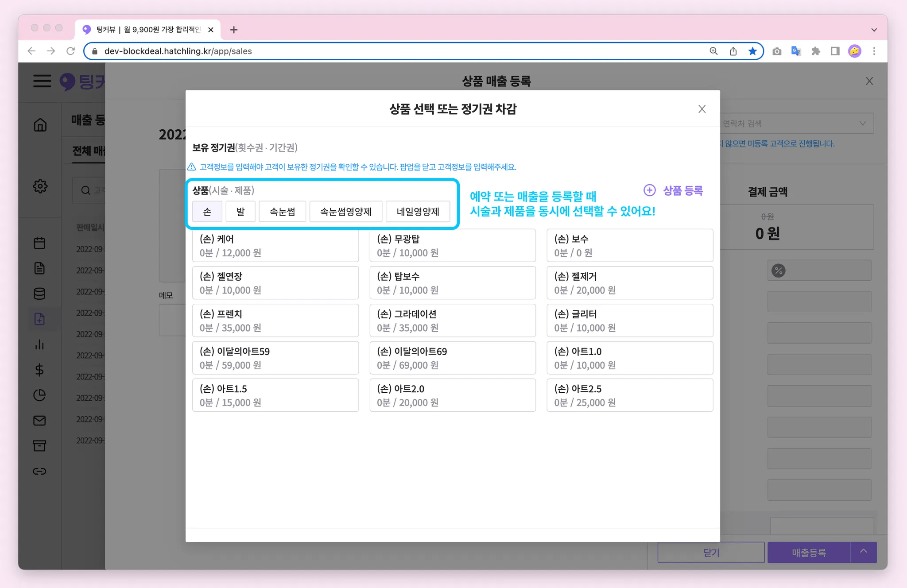
Task: Select the 속눈썹영양제 category tab
Action: [x=345, y=212]
